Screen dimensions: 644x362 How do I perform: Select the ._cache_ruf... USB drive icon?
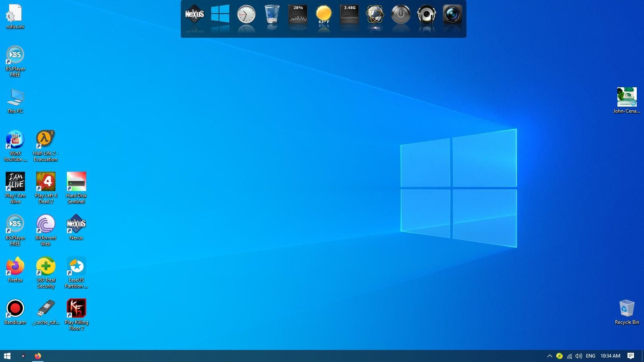click(x=45, y=312)
